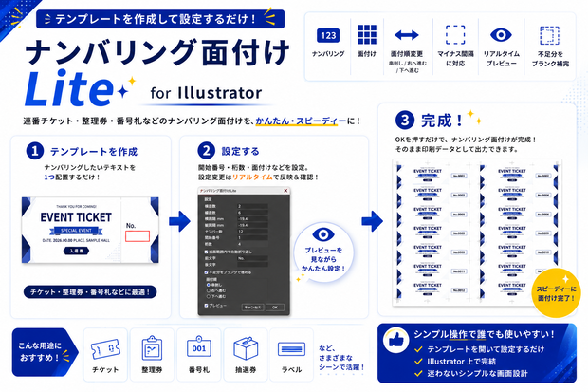Click the 整理券 clipboard icon
Image resolution: width=588 pixels, height=392 pixels.
(x=152, y=348)
